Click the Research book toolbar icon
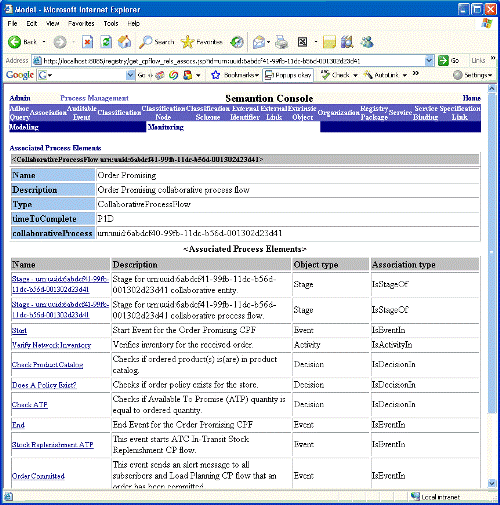The width and height of the screenshot is (500, 505). 347,42
